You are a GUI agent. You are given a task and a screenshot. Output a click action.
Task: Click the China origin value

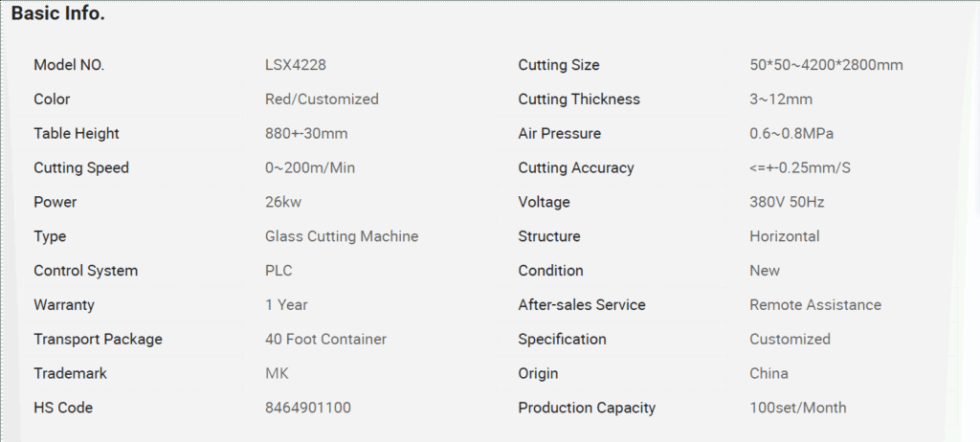[768, 374]
